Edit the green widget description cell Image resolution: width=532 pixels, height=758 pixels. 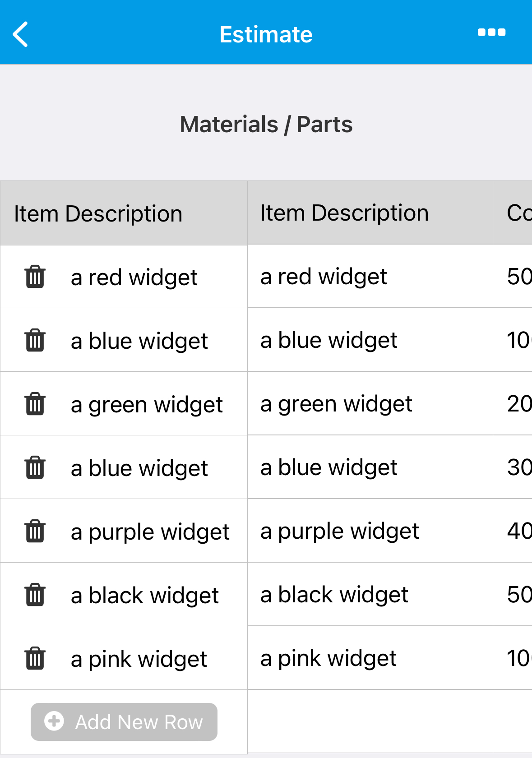(370, 403)
